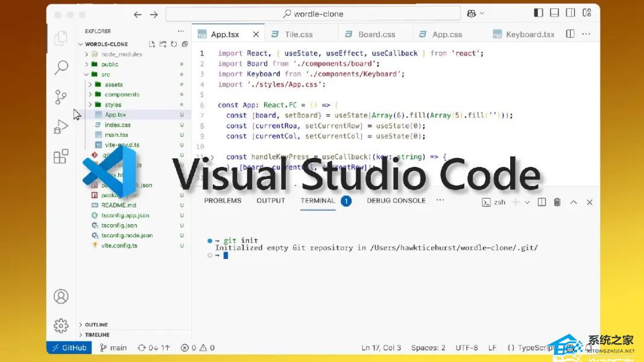
Task: Open the Search view in activity bar
Action: click(61, 67)
